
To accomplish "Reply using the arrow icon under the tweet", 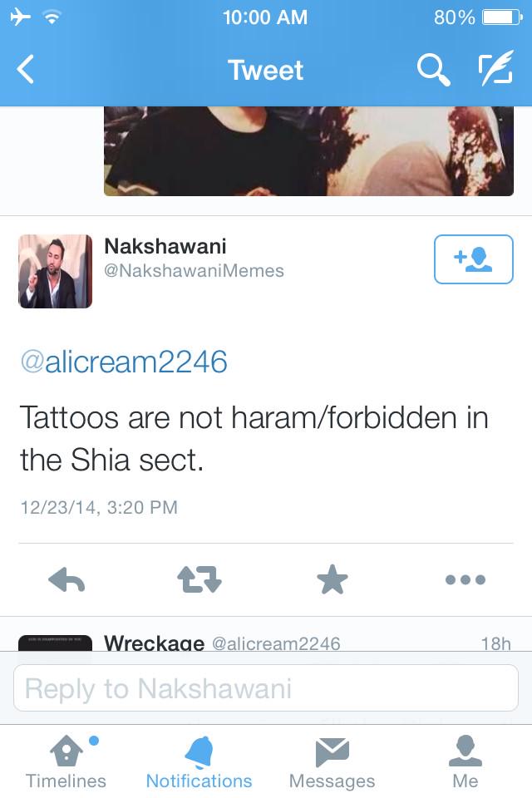I will point(66,579).
